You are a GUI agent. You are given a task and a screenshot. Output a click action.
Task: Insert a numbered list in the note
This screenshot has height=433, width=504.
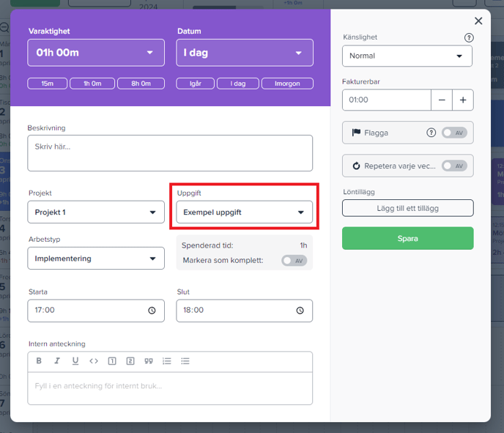click(x=167, y=361)
